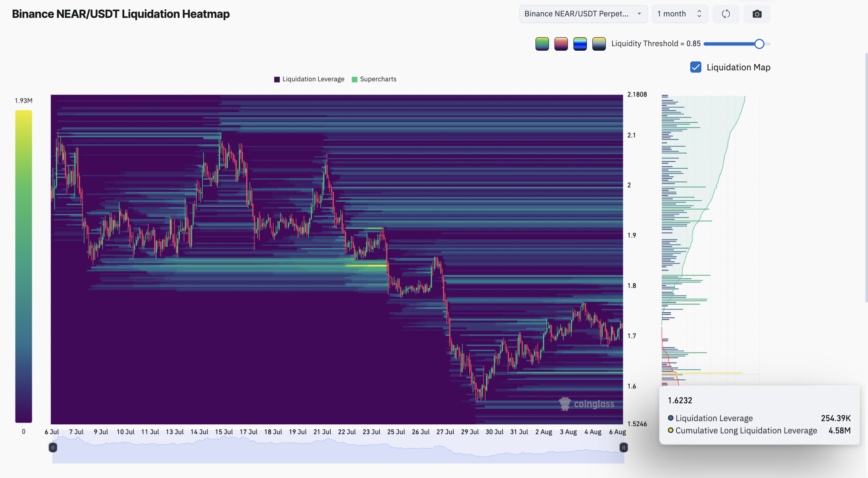
Task: Click the '27 Jul' date label on the axis
Action: (x=445, y=432)
